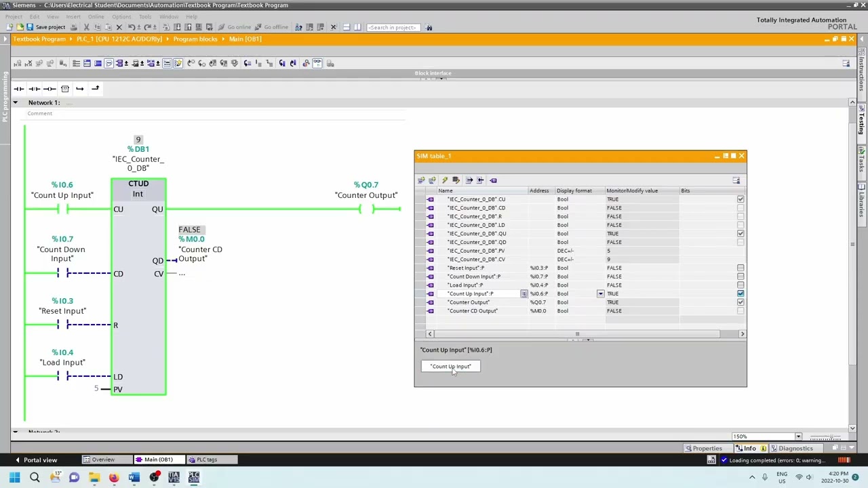Click the Monitor/Modify value column header
The image size is (868, 488).
(x=642, y=190)
